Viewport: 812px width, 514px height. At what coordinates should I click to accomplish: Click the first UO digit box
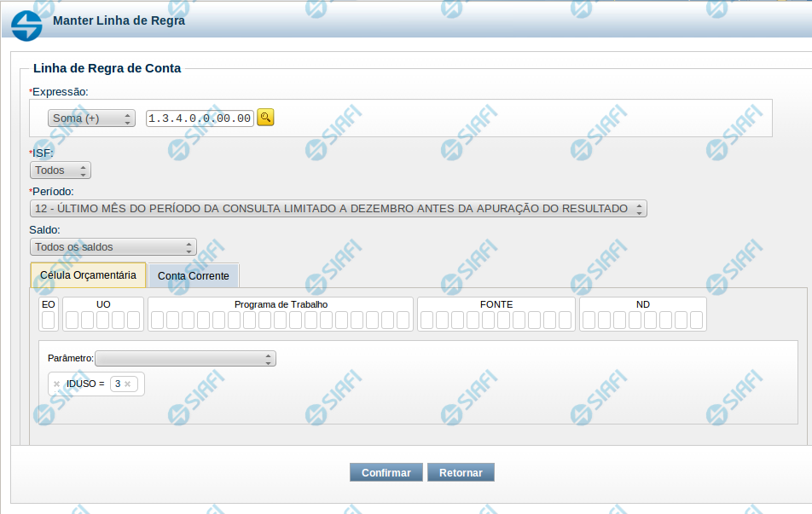(72, 320)
